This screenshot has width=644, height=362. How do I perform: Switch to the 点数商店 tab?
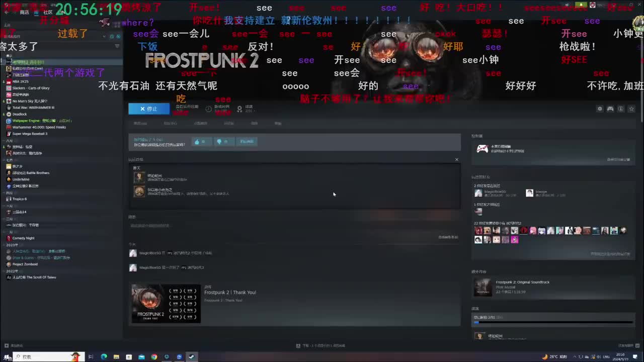(x=201, y=123)
